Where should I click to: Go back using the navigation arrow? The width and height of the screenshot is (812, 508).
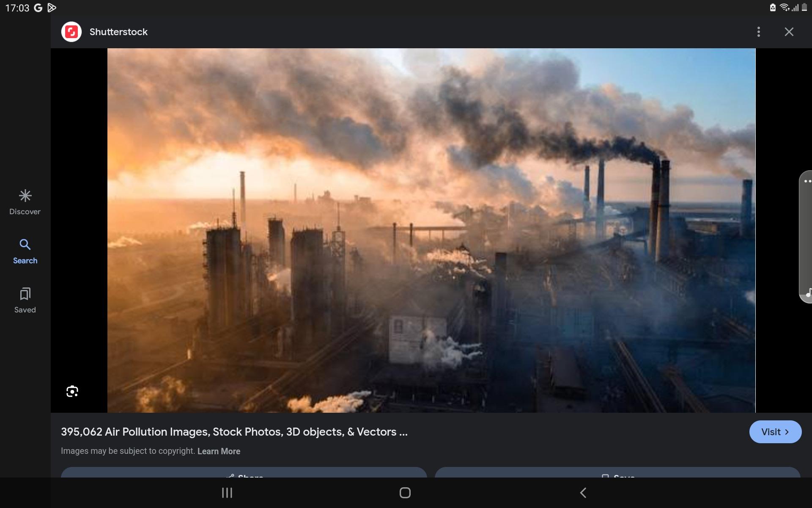coord(583,493)
